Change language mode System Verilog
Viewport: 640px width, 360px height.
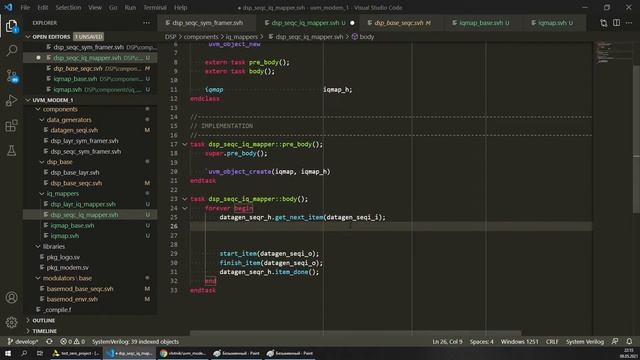click(x=584, y=342)
